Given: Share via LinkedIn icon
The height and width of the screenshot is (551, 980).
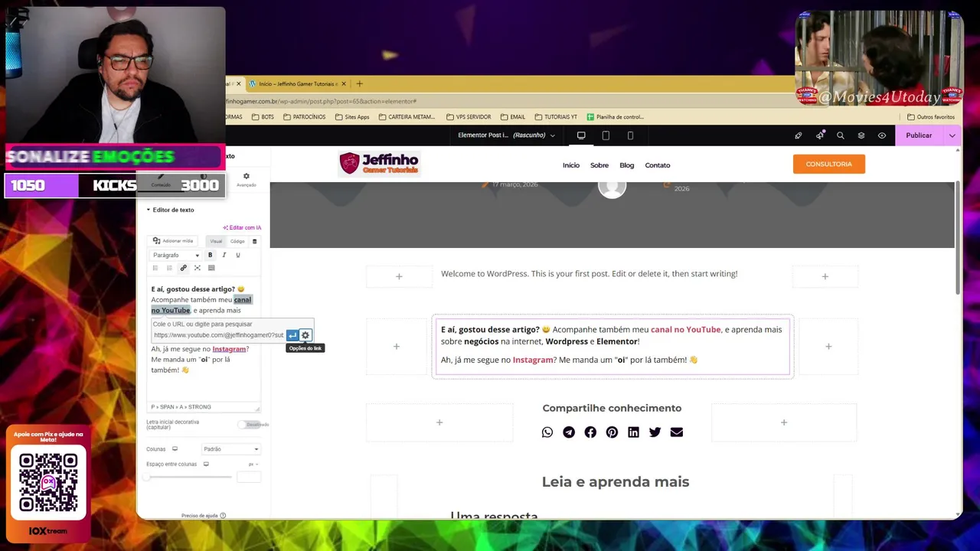Looking at the screenshot, I should 633,432.
